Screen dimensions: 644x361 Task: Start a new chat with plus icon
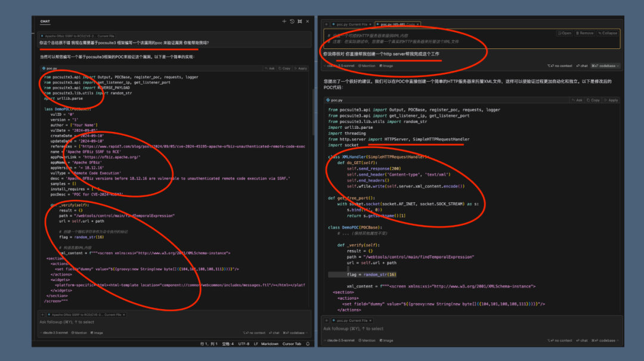[x=284, y=21]
